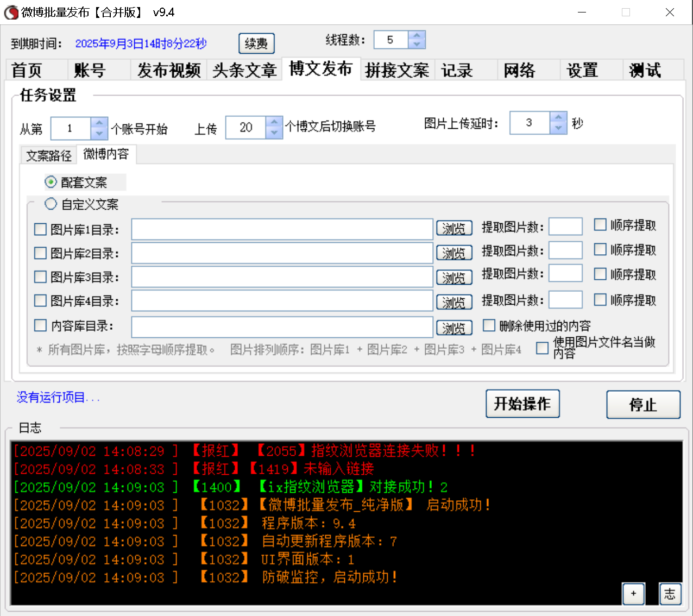This screenshot has height=616, width=693.
Task: Click the 开始操作 button
Action: (x=522, y=404)
